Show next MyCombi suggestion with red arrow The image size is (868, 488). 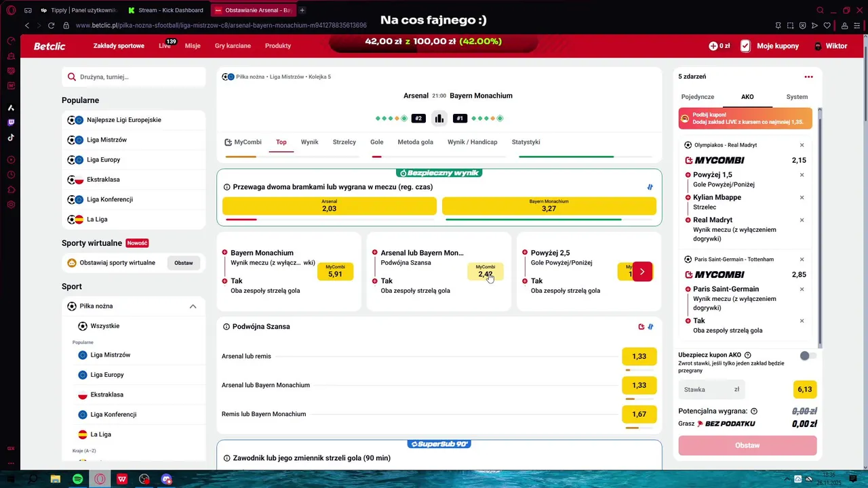click(642, 272)
